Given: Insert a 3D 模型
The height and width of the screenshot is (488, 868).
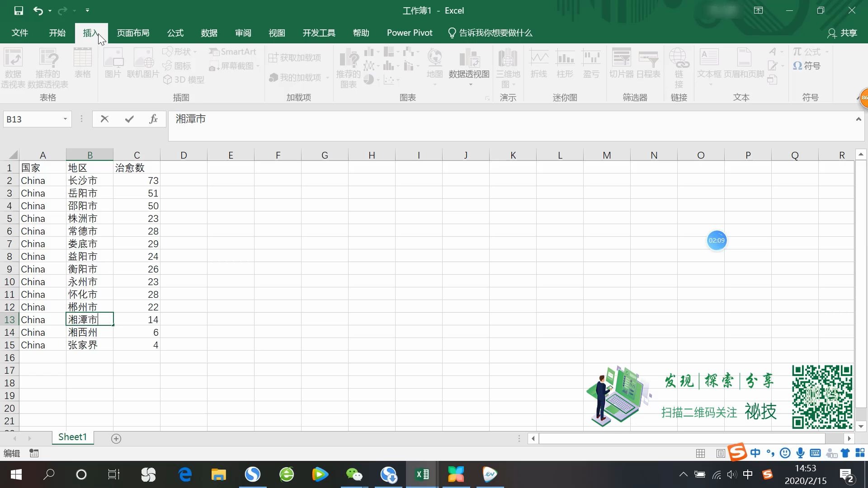Looking at the screenshot, I should tap(184, 80).
